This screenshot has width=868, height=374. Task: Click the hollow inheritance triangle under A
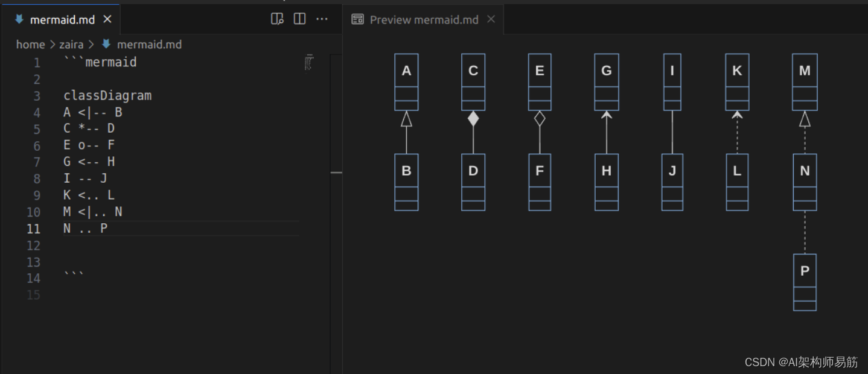[406, 119]
